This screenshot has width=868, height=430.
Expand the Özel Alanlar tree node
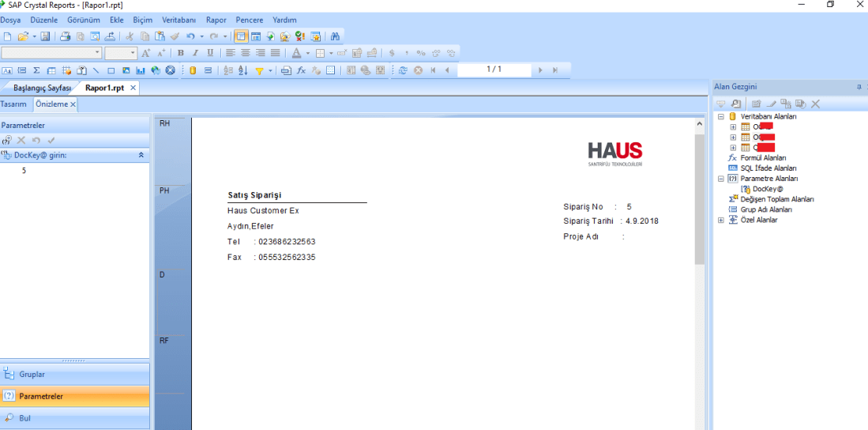tap(720, 221)
